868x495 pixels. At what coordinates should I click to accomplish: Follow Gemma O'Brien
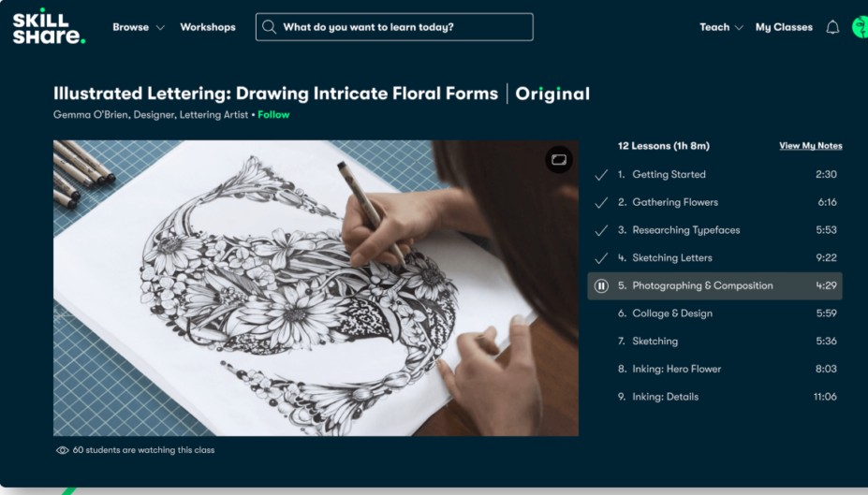(273, 115)
